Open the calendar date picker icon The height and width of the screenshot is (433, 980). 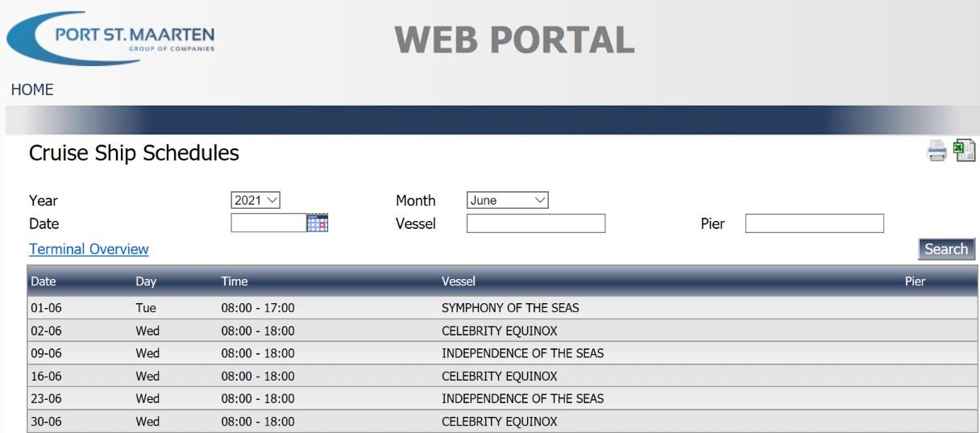318,223
